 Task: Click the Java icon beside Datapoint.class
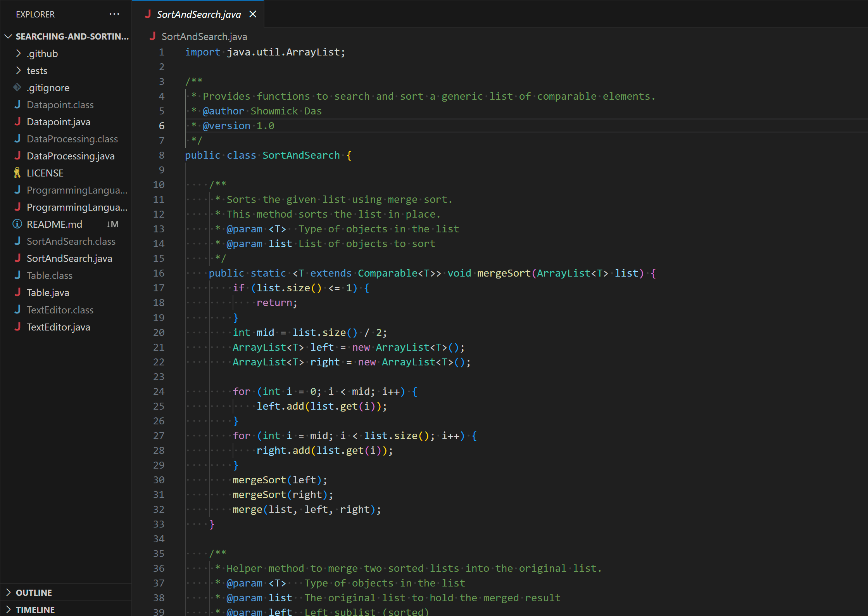point(17,105)
